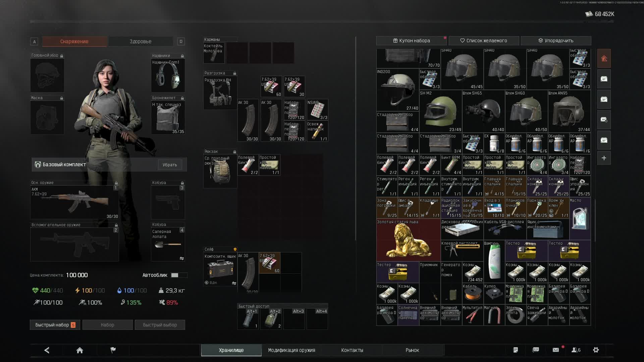Add new storage with plus icon
This screenshot has width=644, height=362.
(604, 158)
